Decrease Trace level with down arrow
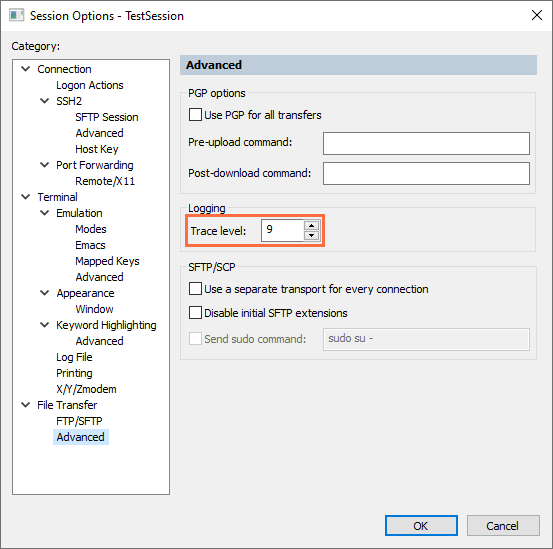553x549 pixels. click(x=311, y=235)
